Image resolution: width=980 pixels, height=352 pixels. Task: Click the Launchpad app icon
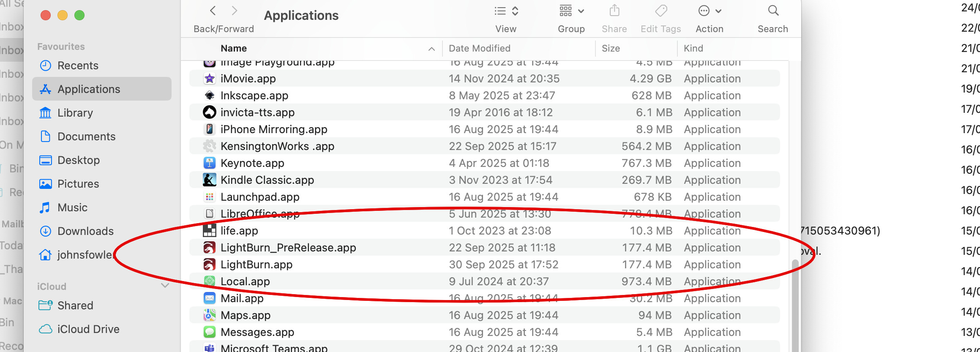[209, 197]
